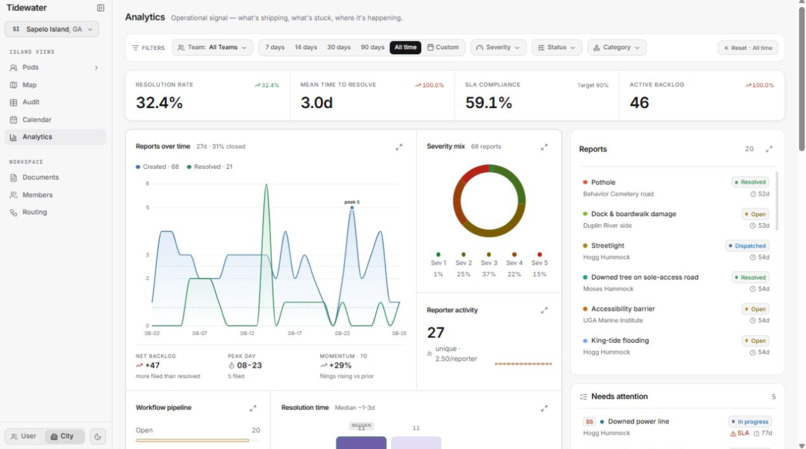Click the Resolved badge on Pothole
The height and width of the screenshot is (449, 806).
[750, 182]
